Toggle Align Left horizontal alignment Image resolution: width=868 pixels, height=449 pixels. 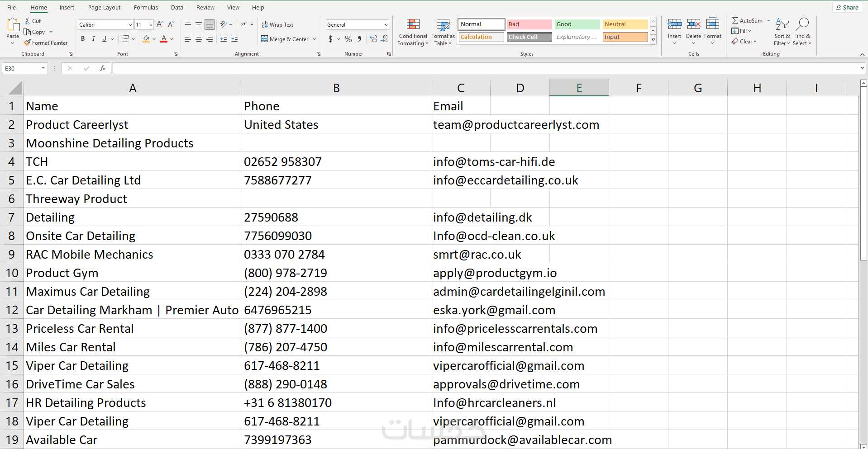point(188,39)
